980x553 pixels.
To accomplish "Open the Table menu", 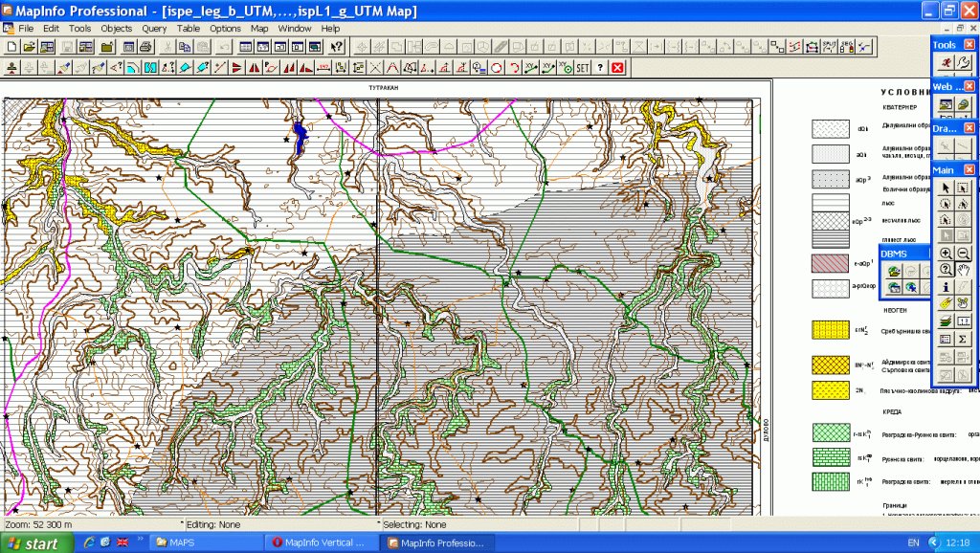I will 189,29.
